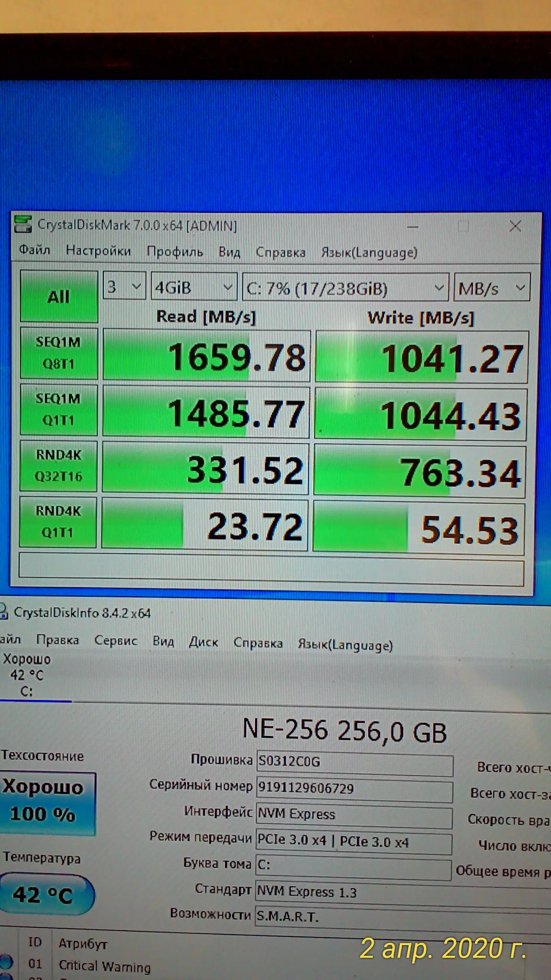Expand the MB/s unit dropdown
This screenshot has height=980, width=551.
[x=492, y=287]
